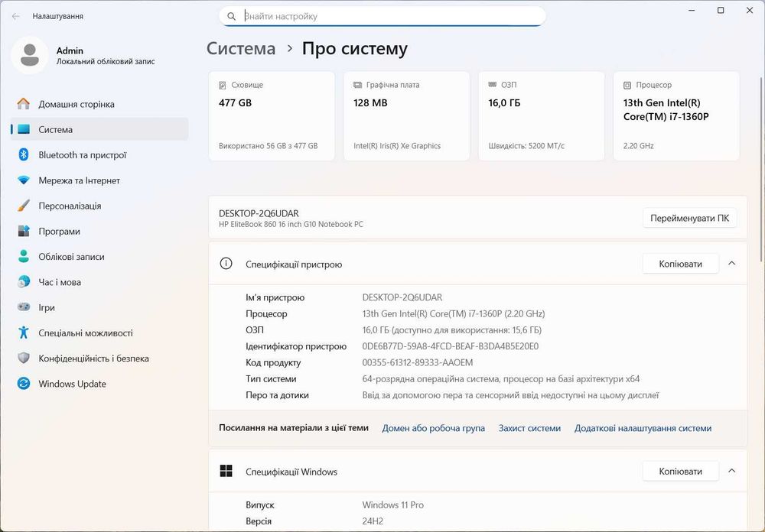Image resolution: width=765 pixels, height=532 pixels.
Task: Open the Захист системи link
Action: click(x=529, y=429)
